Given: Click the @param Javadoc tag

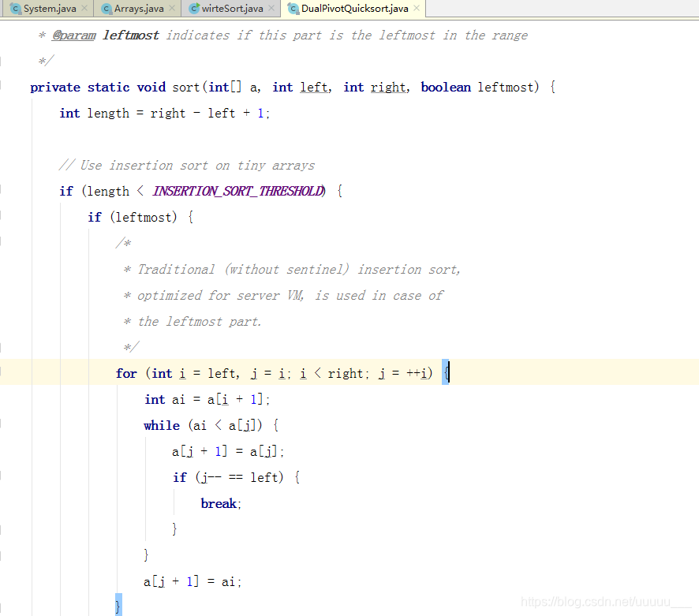Looking at the screenshot, I should click(74, 35).
